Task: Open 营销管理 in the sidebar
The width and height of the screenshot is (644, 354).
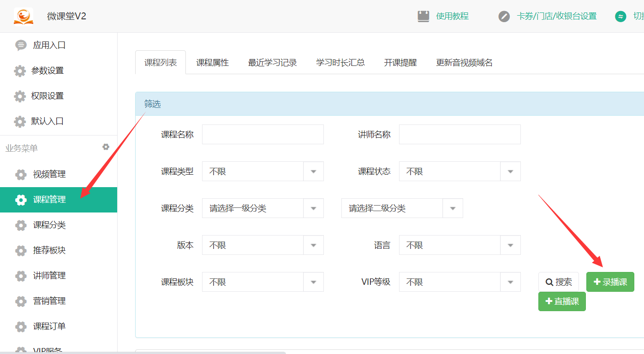Action: tap(59, 301)
